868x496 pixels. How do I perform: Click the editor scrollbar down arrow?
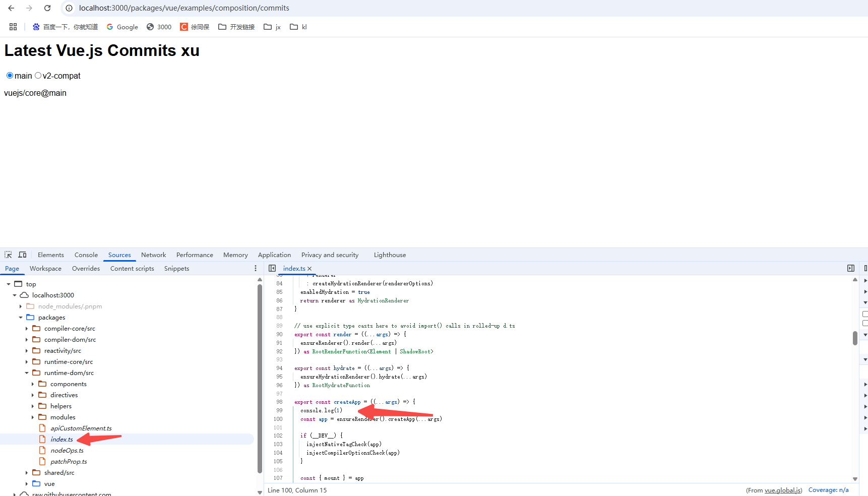855,479
